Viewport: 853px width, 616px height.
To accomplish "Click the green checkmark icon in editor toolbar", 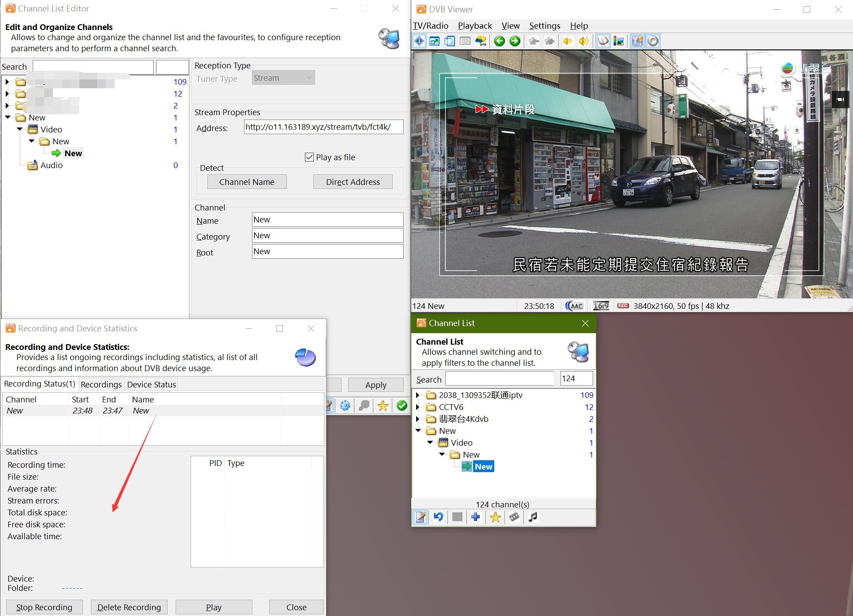I will click(402, 406).
